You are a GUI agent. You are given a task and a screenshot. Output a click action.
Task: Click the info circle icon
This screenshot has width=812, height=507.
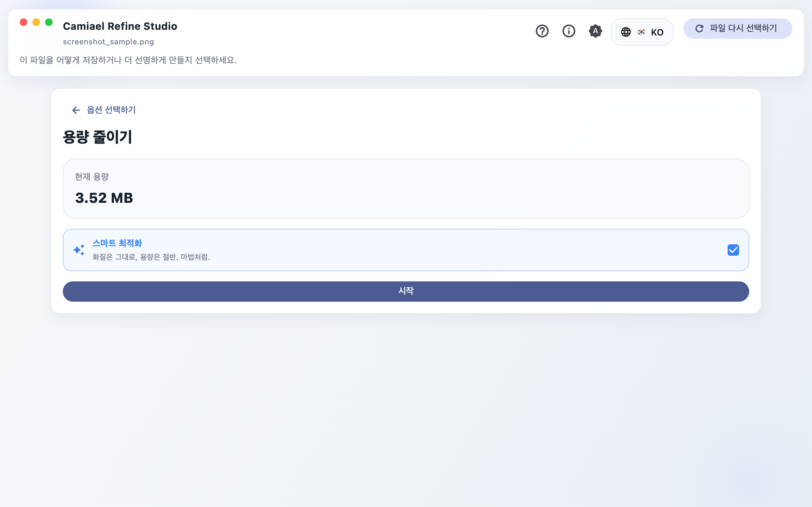pyautogui.click(x=569, y=31)
